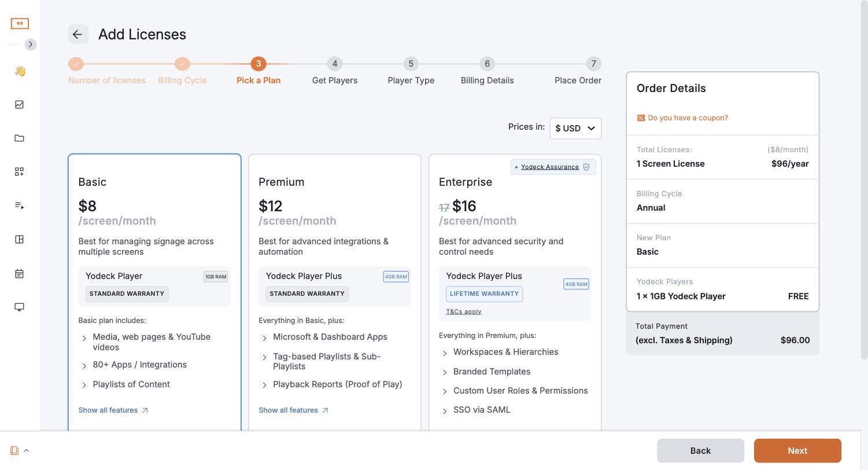Screen dimensions: 868x470
Task: Click the Yodeck Assurance badge link
Action: coord(553,167)
